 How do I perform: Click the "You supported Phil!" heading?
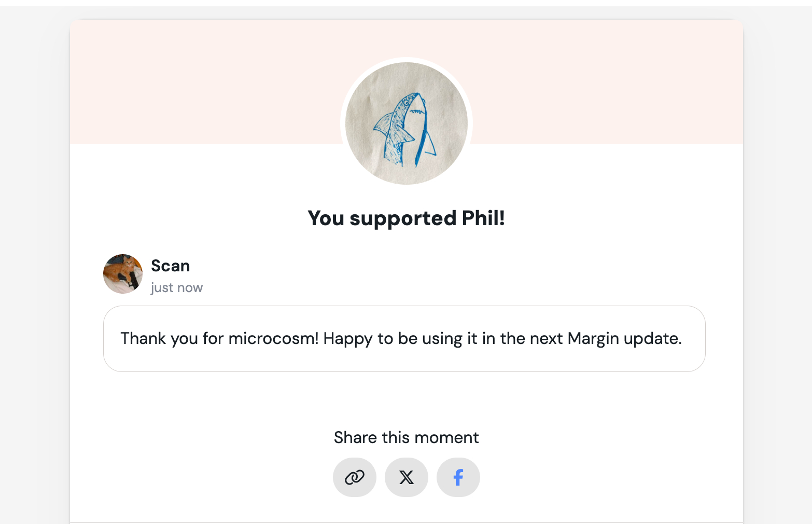407,218
